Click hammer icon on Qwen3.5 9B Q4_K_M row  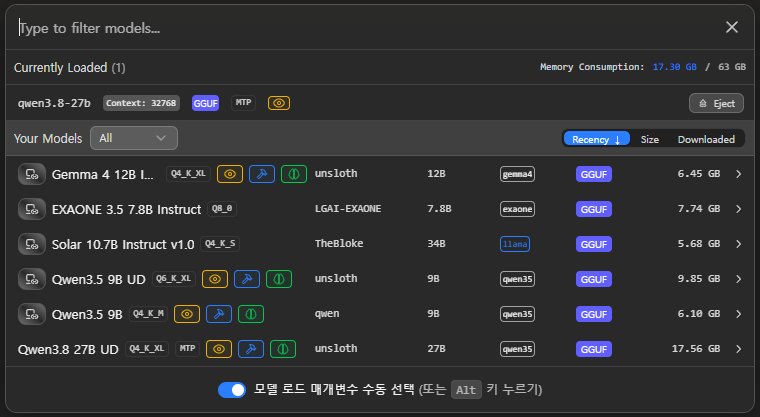click(x=219, y=314)
